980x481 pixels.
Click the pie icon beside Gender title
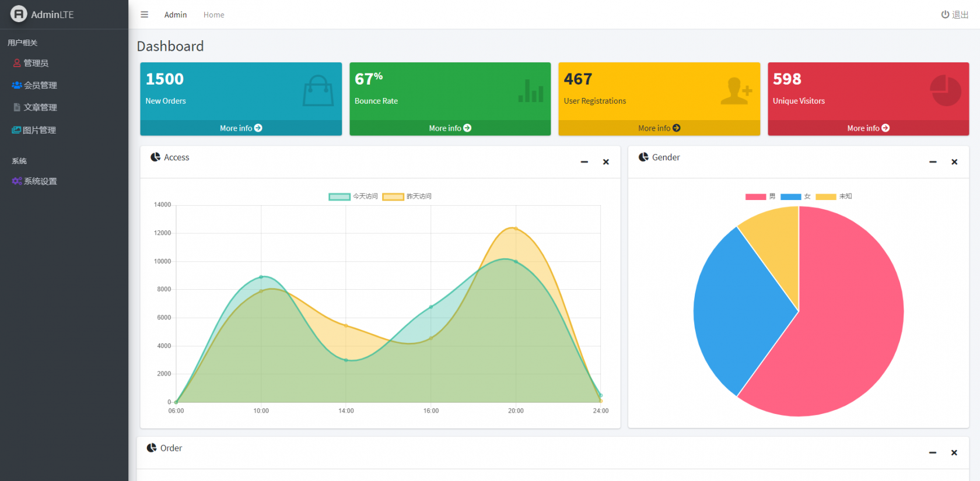point(643,157)
